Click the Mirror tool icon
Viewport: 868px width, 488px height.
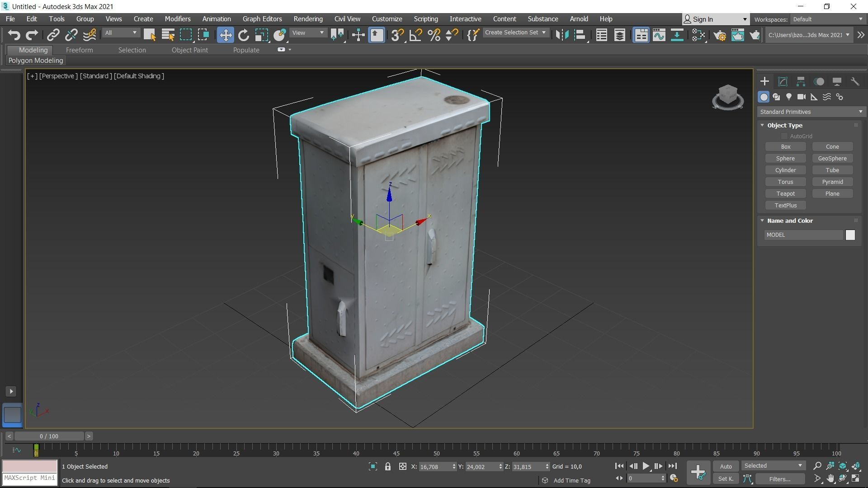click(x=562, y=35)
